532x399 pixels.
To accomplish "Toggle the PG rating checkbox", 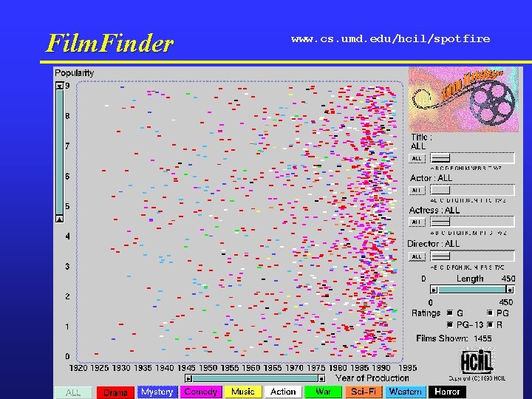I will click(490, 313).
